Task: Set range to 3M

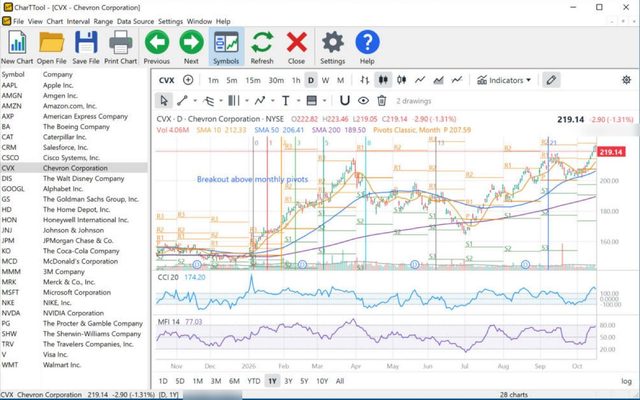Action: point(216,381)
